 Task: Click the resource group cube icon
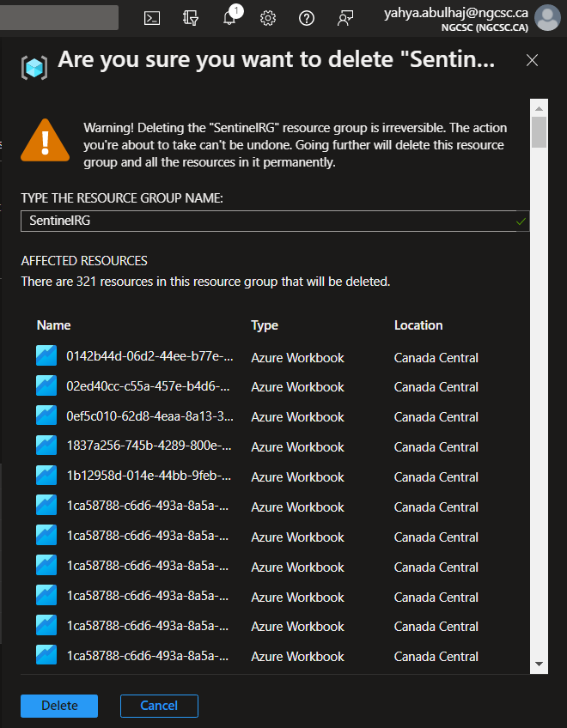(x=34, y=68)
